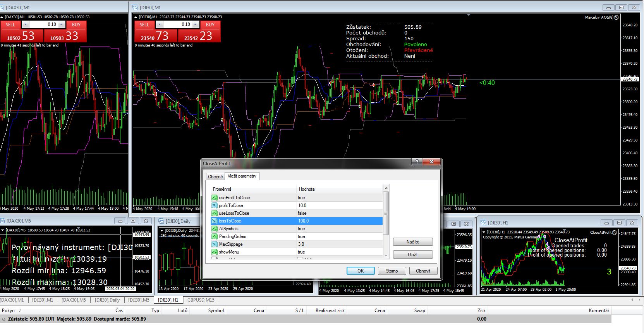Click the profitToClose numeric variable icon
Viewport: 644px width, 333px height.
214,205
